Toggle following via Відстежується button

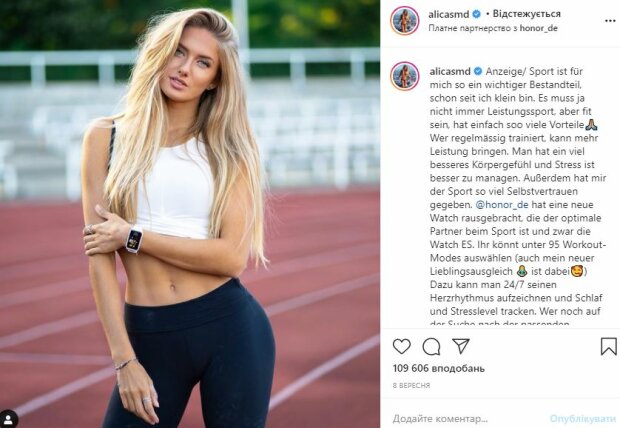[526, 14]
